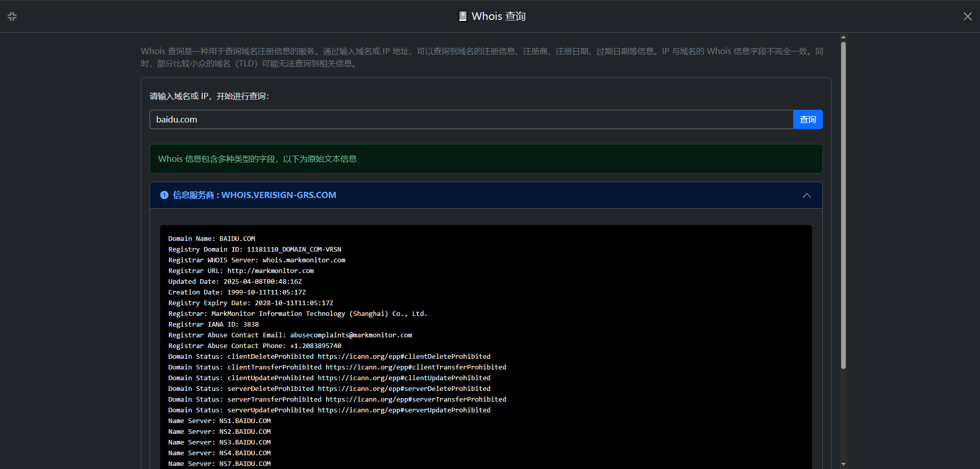Click the whois.markmonitor.com server text
This screenshot has height=469, width=980.
[x=304, y=260]
